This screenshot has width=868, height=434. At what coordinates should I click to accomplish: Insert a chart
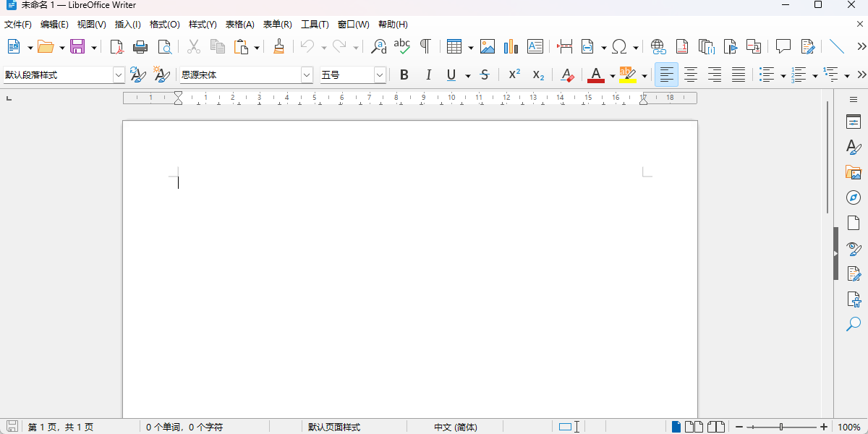pos(511,46)
